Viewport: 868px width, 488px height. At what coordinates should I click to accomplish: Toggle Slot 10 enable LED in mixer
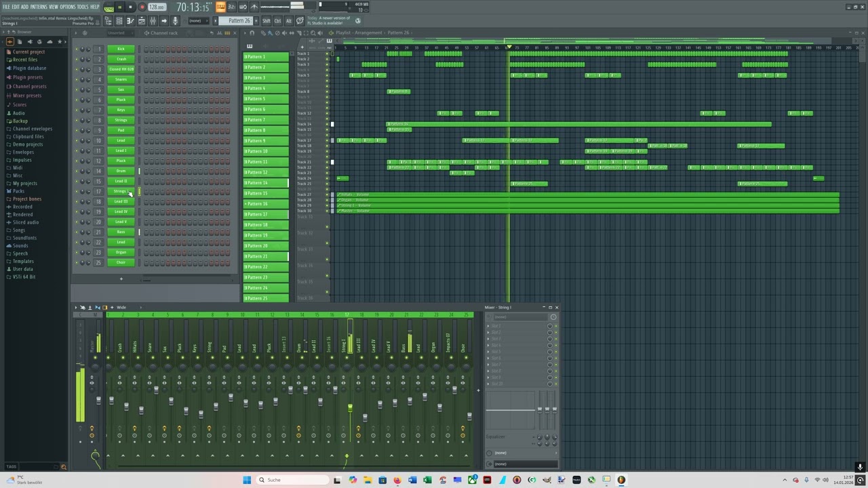click(556, 384)
